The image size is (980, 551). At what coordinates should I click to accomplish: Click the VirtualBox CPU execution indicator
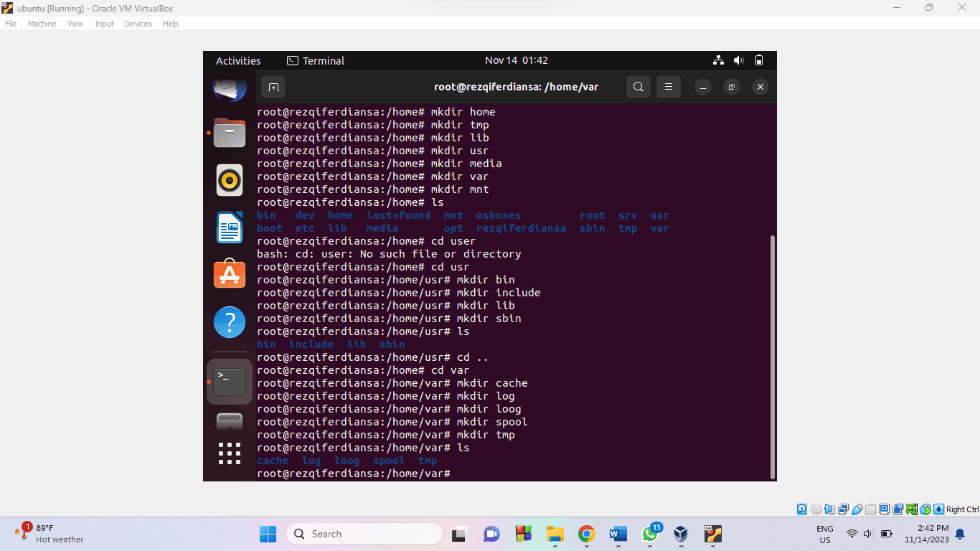[x=912, y=509]
